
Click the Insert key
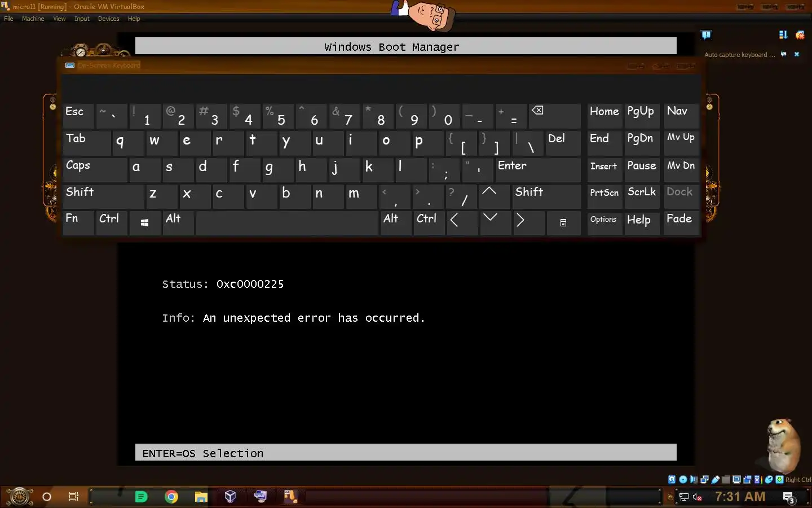[604, 170]
